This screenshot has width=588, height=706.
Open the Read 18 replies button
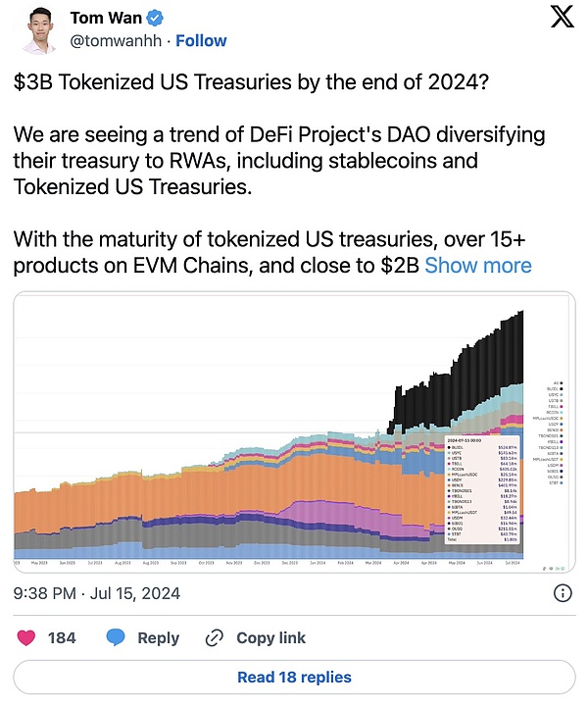(294, 677)
